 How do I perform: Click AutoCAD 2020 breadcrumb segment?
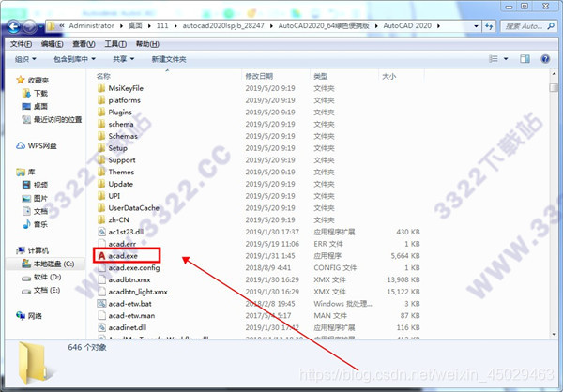(407, 26)
